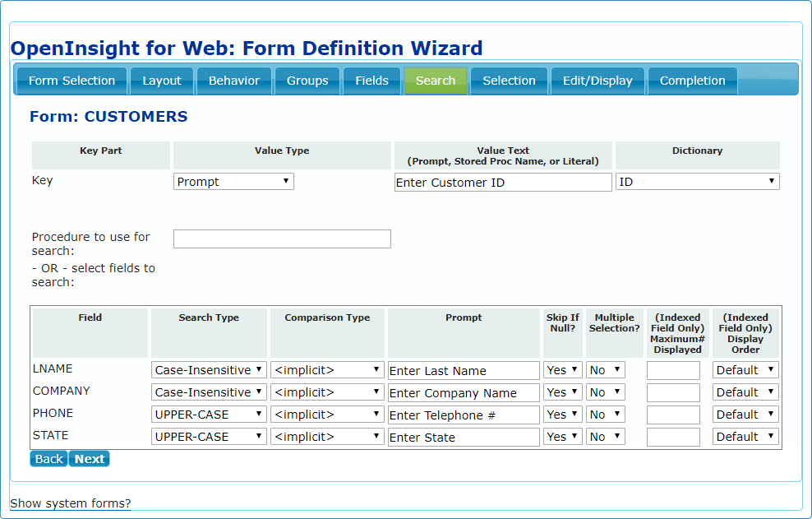Click the Back button
The height and width of the screenshot is (519, 812).
click(x=48, y=459)
